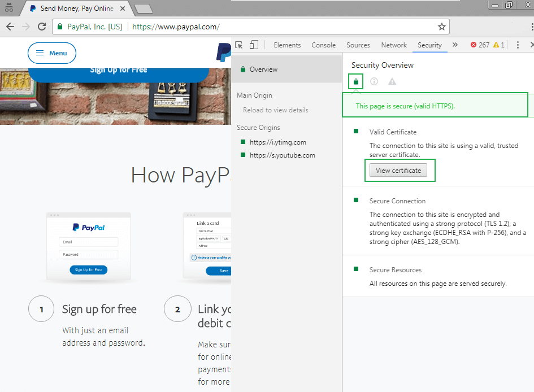
Task: Restore the browser window size
Action: pos(509,5)
